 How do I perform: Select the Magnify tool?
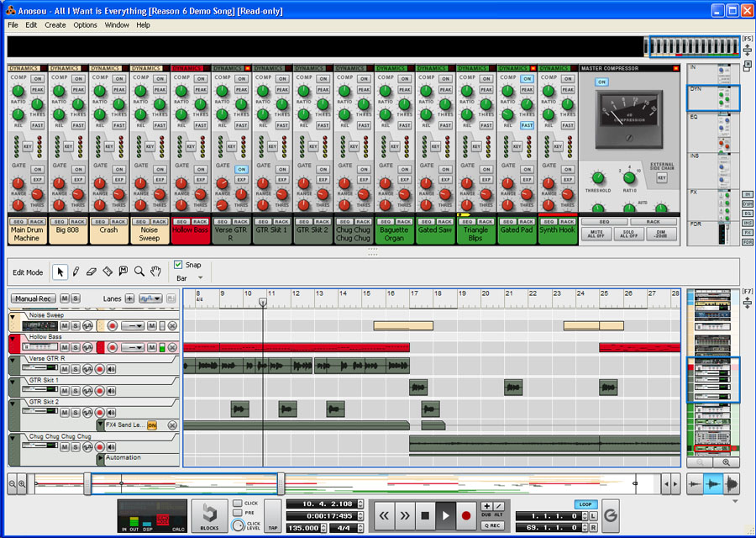tap(139, 272)
